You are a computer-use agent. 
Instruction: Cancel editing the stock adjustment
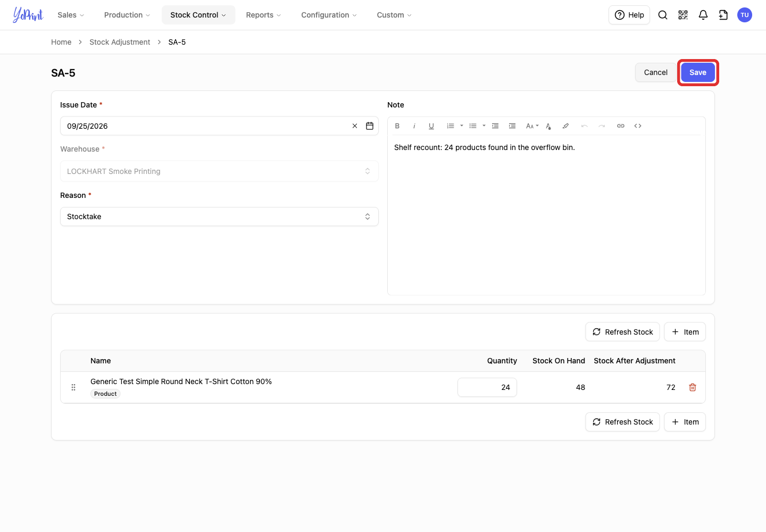656,72
